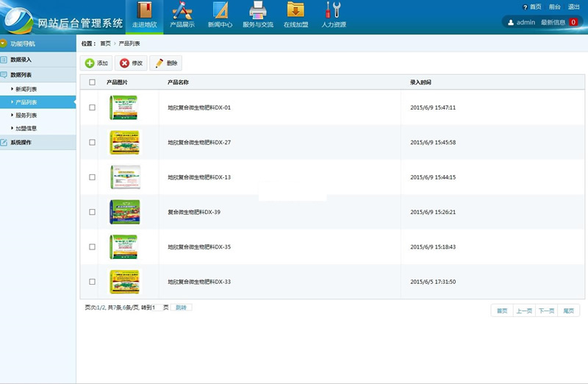This screenshot has width=588, height=384.
Task: Click the red 修改 edit button
Action: pos(132,63)
